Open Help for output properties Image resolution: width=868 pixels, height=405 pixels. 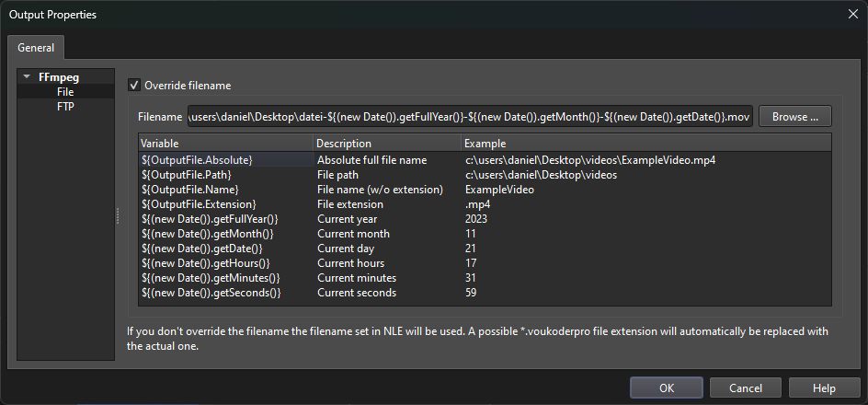(824, 388)
